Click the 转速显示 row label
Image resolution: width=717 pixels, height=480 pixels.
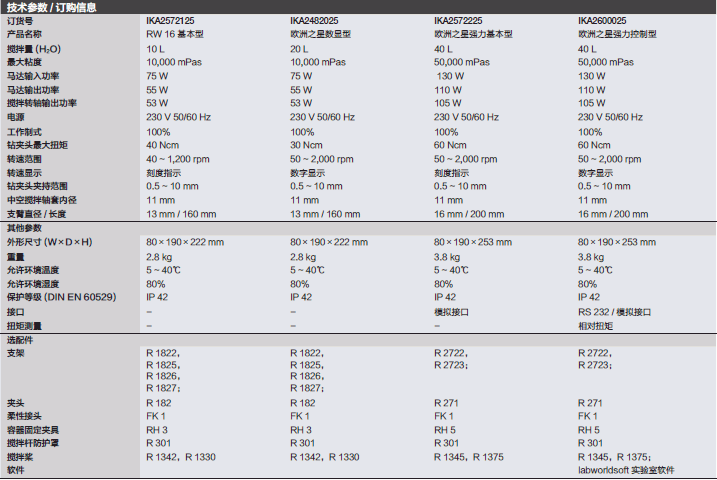point(24,173)
